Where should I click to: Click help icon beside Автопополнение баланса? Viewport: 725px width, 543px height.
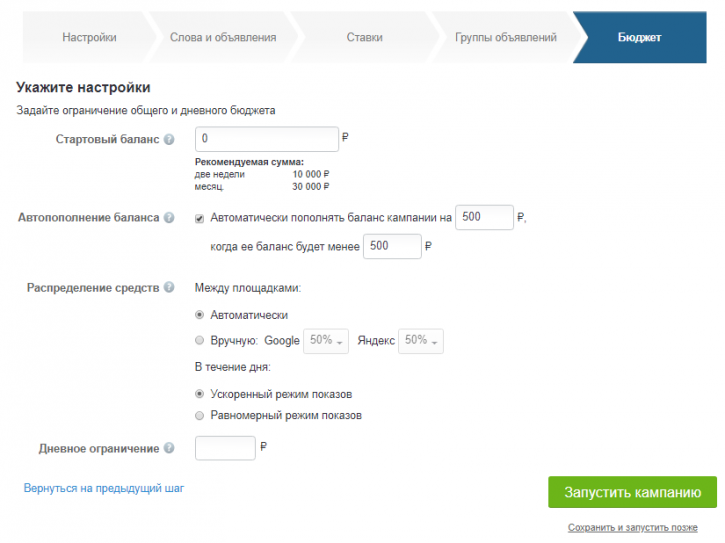(169, 217)
